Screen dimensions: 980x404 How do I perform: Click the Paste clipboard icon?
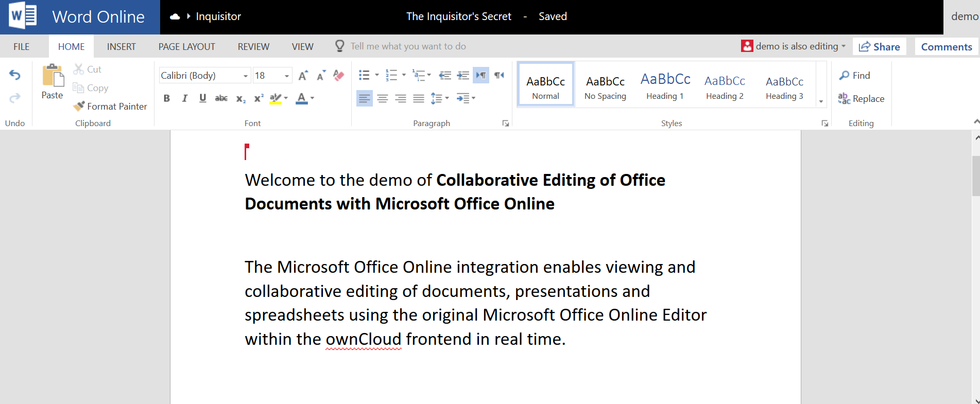(x=53, y=75)
